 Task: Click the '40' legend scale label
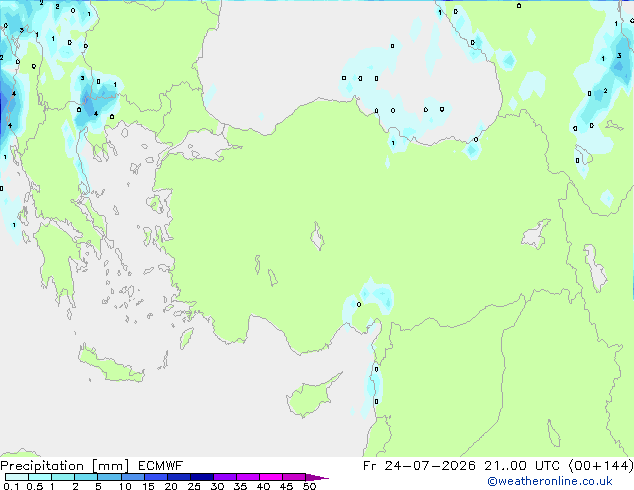tap(263, 486)
